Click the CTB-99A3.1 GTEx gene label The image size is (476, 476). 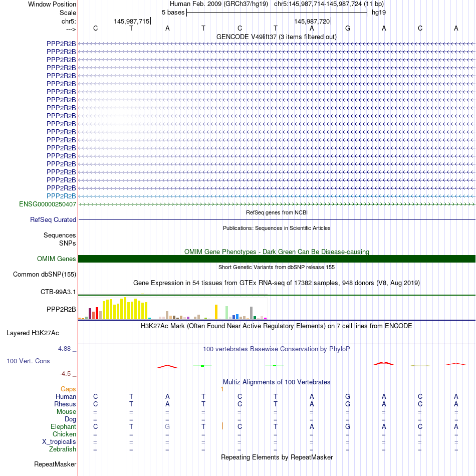point(58,292)
